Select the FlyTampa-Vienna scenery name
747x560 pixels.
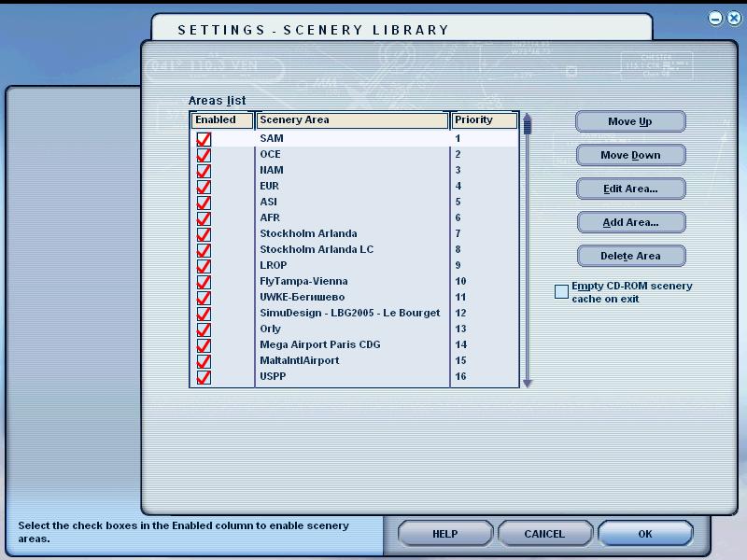(x=303, y=281)
